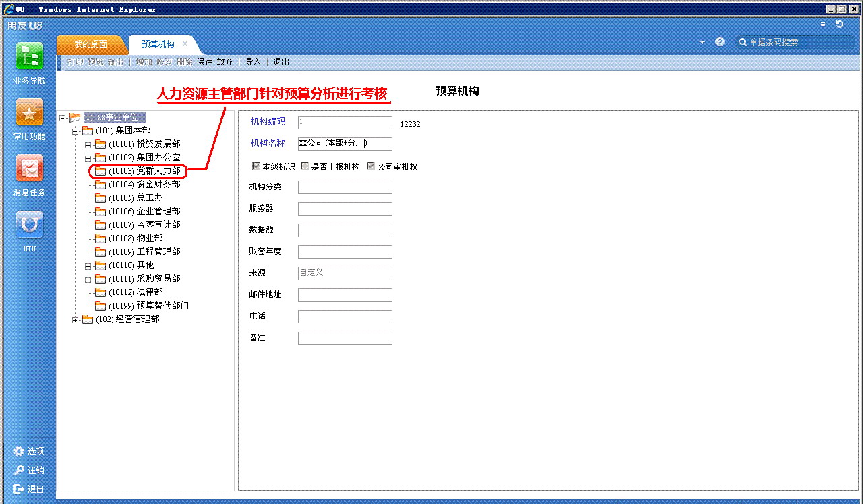This screenshot has width=863, height=504.
Task: Focus the 电话 input field
Action: point(345,317)
